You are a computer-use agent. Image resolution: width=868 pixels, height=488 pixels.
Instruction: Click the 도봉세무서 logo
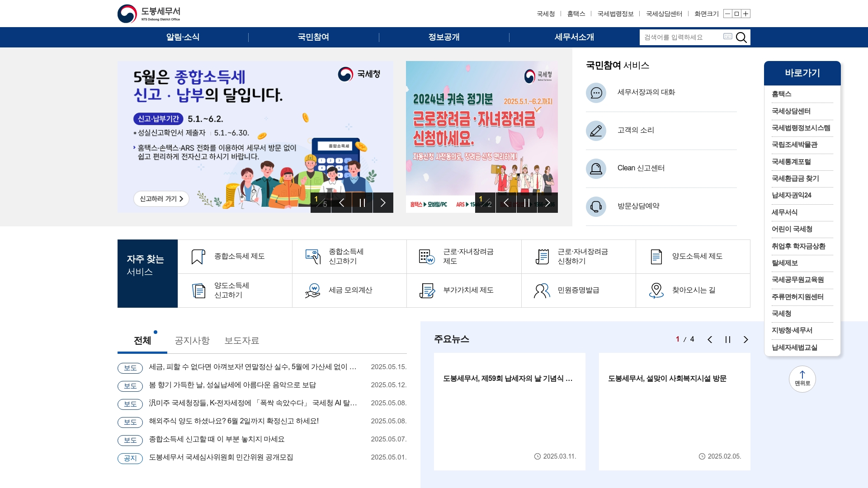coord(149,14)
